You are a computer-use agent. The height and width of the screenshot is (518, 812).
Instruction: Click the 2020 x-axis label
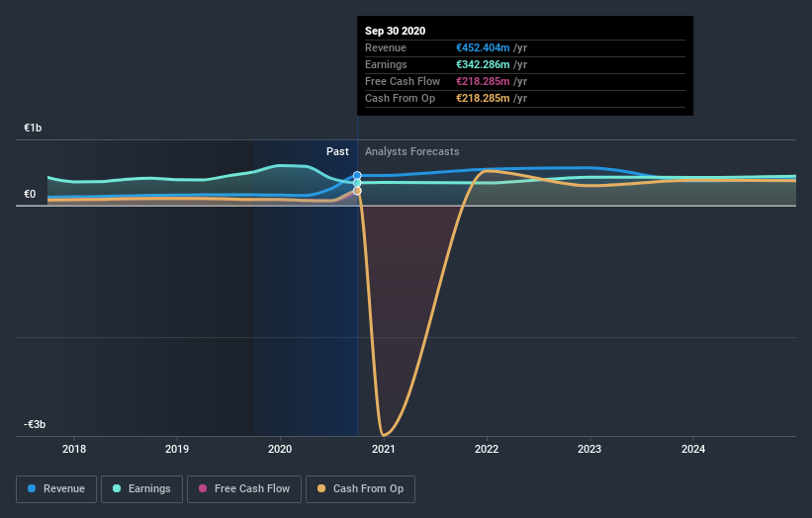280,449
